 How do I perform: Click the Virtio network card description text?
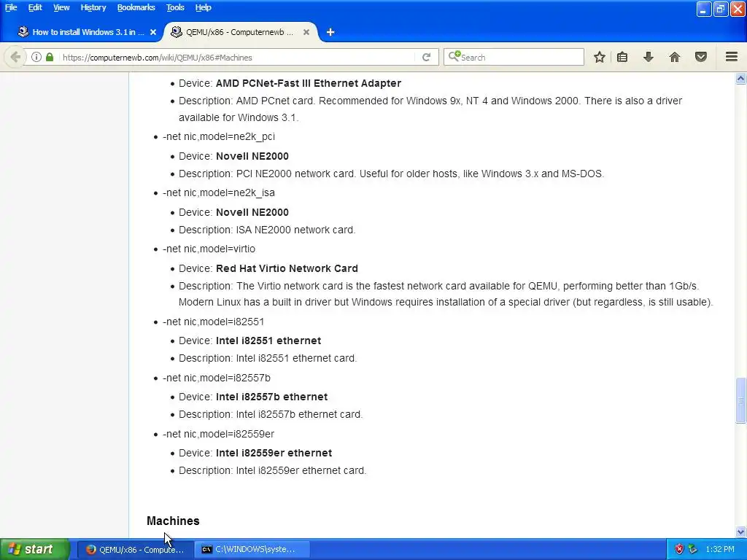click(x=446, y=295)
